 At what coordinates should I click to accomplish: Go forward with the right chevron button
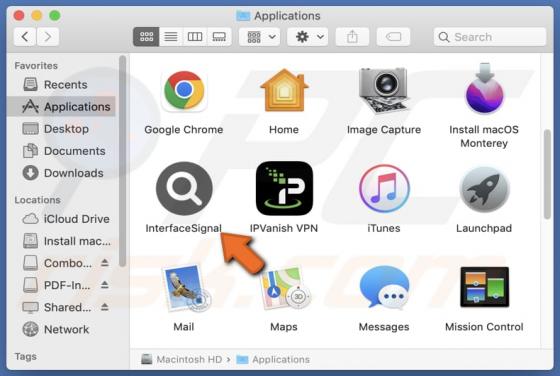point(48,37)
